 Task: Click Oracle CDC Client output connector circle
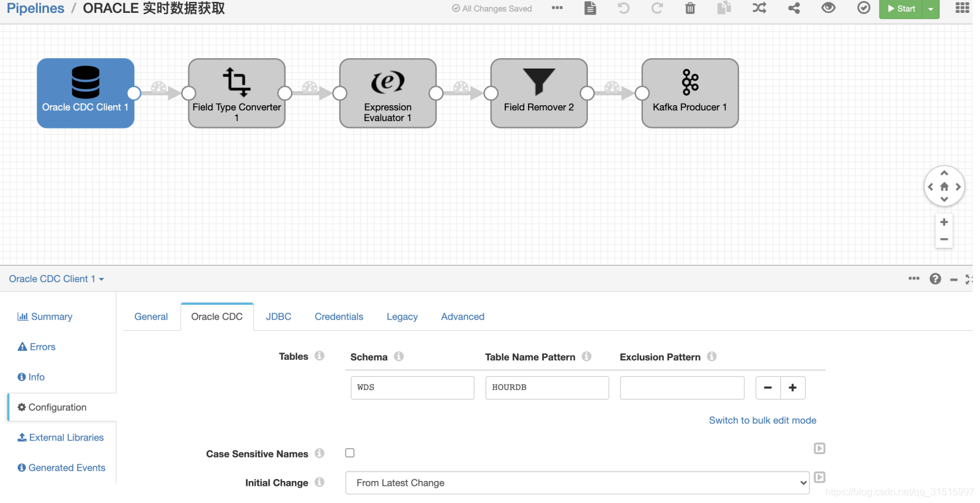pyautogui.click(x=134, y=93)
